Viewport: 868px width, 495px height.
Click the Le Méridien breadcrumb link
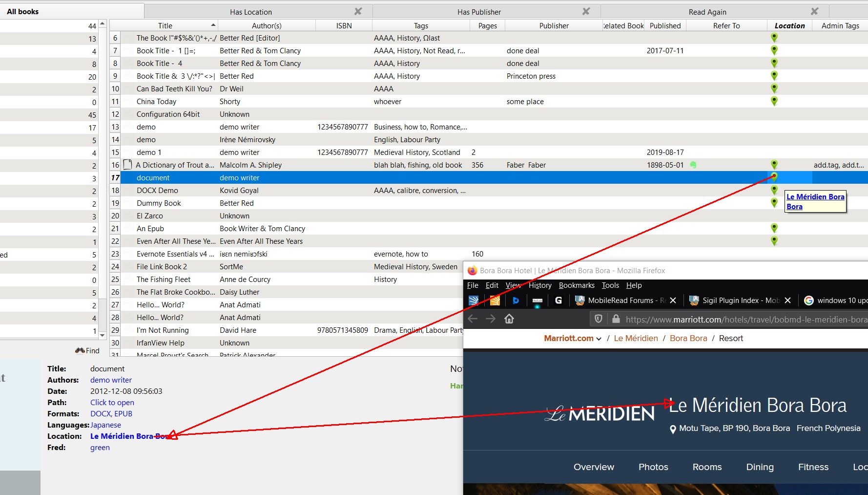(x=636, y=338)
